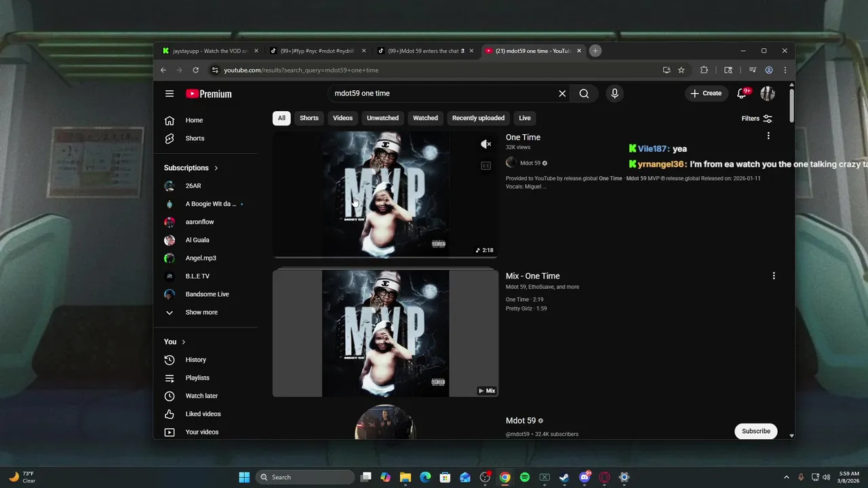Image resolution: width=868 pixels, height=488 pixels.
Task: Open the notifications bell
Action: pos(742,94)
